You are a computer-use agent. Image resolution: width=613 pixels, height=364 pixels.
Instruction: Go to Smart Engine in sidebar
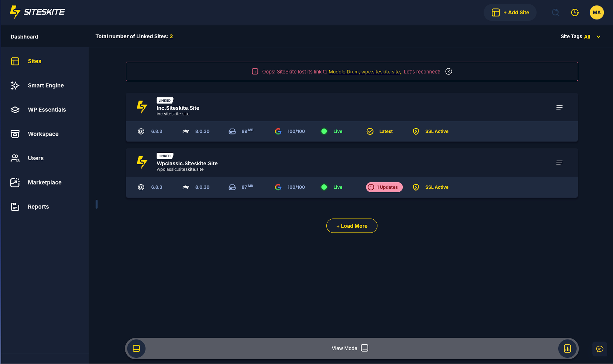[x=46, y=85]
